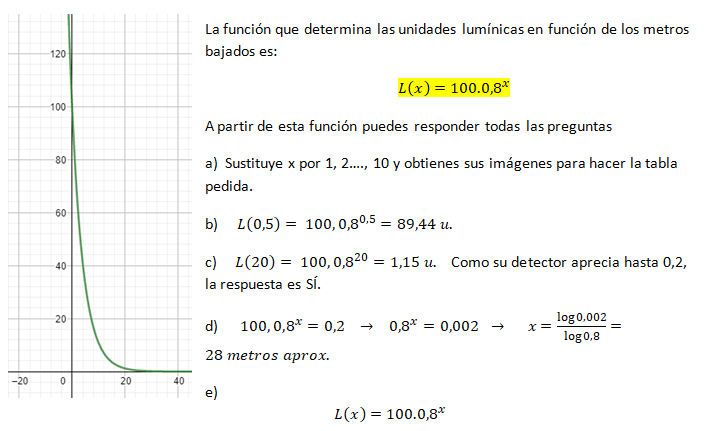The height and width of the screenshot is (431, 725).
Task: Click the e) item label
Action: coord(210,393)
